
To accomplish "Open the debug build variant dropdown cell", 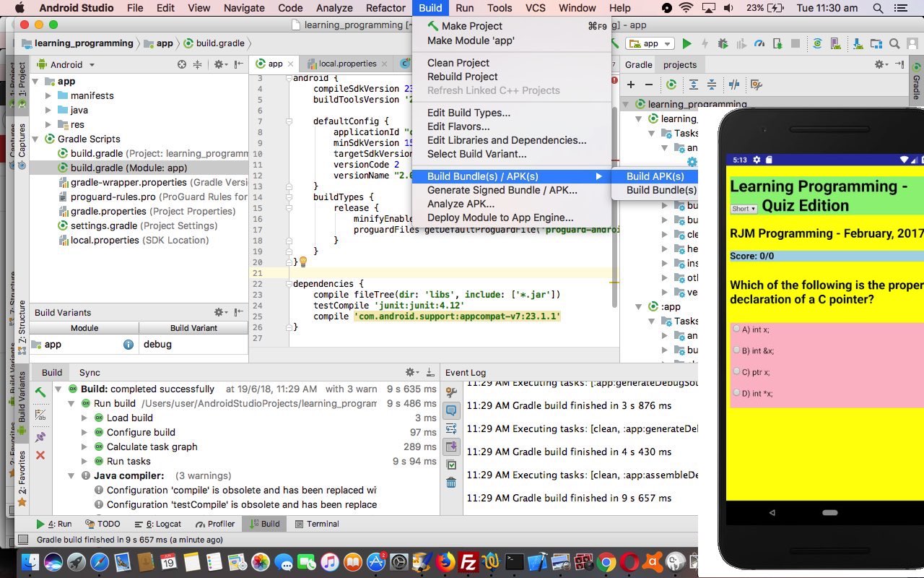I will [193, 345].
